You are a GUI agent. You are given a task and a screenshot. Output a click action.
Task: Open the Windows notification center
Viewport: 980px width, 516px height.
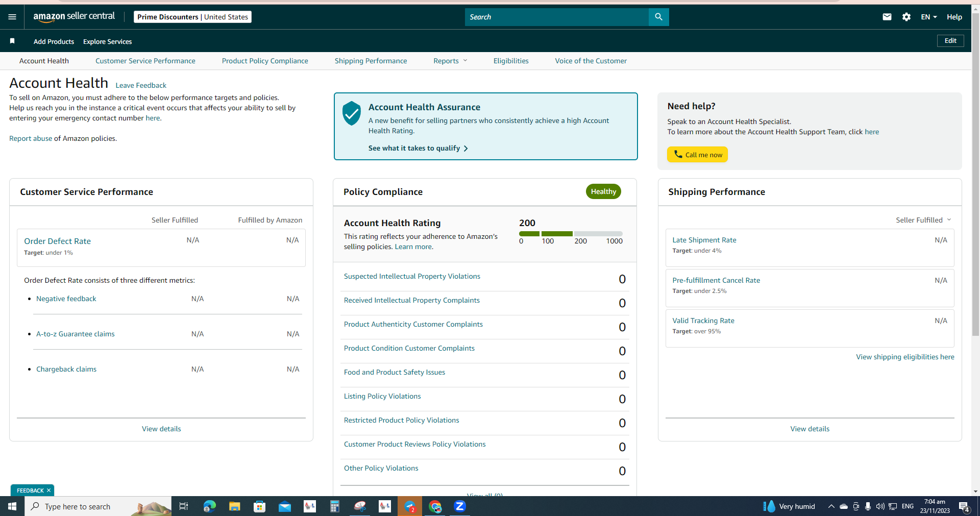coord(964,507)
